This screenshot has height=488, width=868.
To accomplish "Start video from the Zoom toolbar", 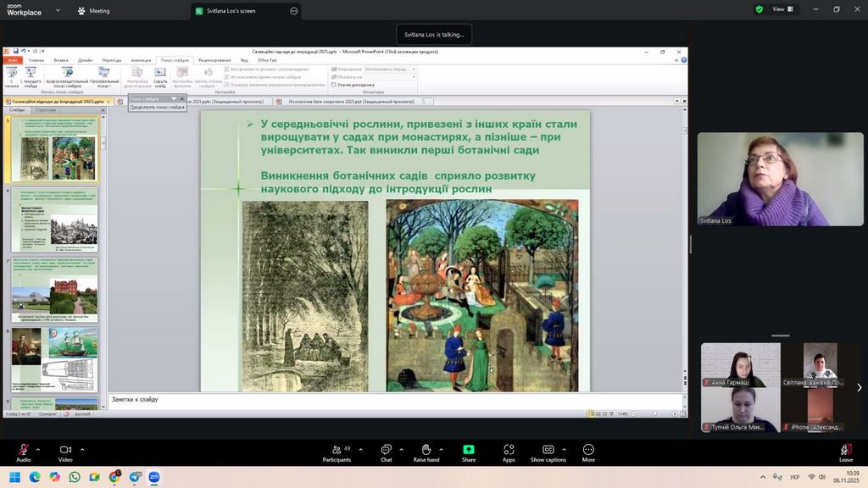I will [x=65, y=450].
